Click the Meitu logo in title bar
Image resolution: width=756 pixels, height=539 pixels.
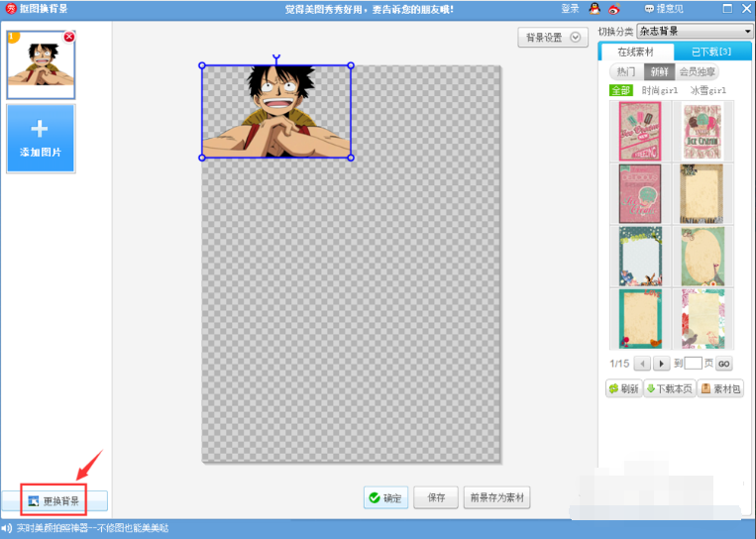pyautogui.click(x=11, y=9)
